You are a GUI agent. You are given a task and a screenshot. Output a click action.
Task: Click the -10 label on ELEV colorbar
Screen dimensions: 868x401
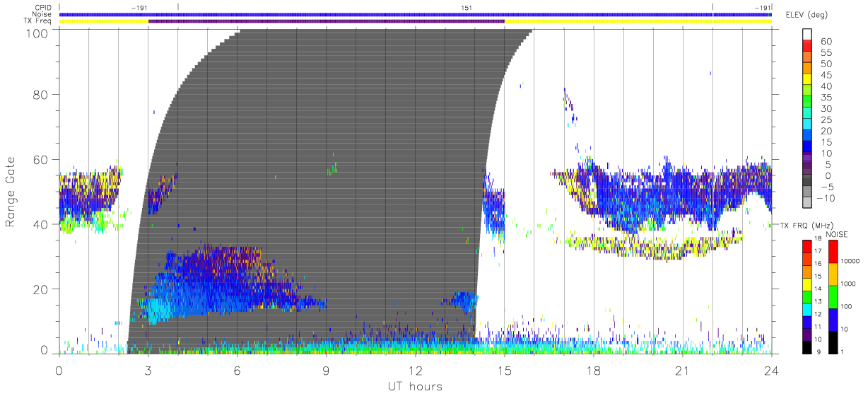pos(825,198)
